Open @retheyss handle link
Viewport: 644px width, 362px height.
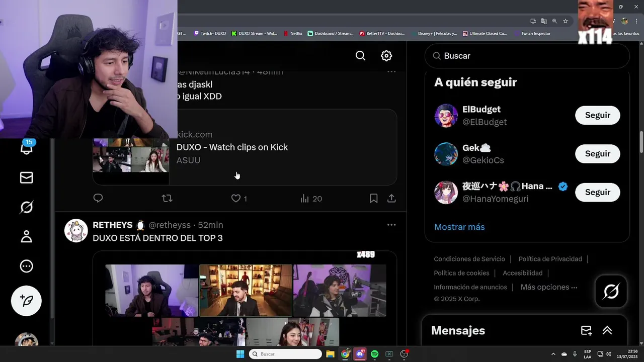point(169,225)
